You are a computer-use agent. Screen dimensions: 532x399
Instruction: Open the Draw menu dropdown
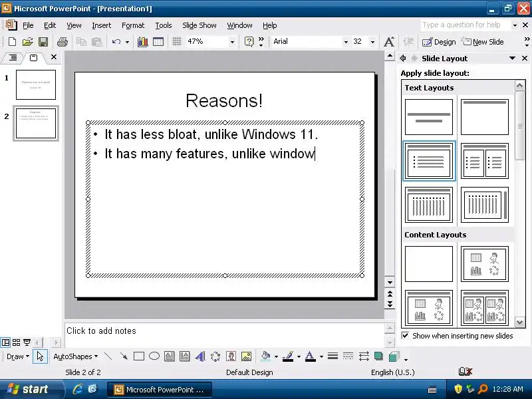click(x=18, y=356)
